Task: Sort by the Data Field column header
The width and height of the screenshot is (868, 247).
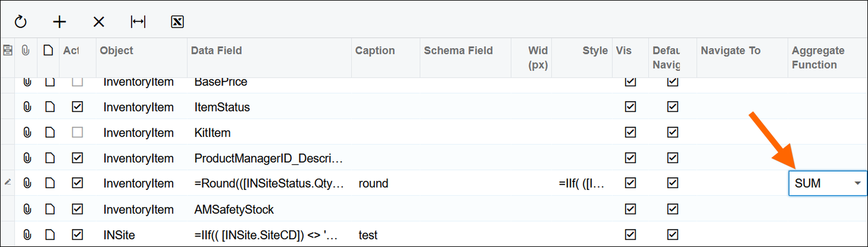Action: (216, 51)
